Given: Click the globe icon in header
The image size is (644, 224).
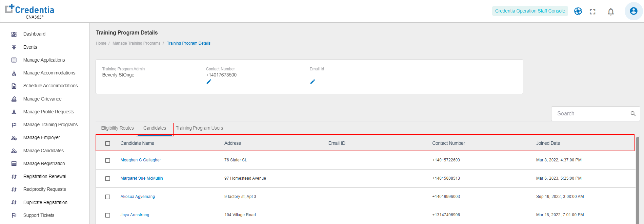Looking at the screenshot, I should pos(578,12).
